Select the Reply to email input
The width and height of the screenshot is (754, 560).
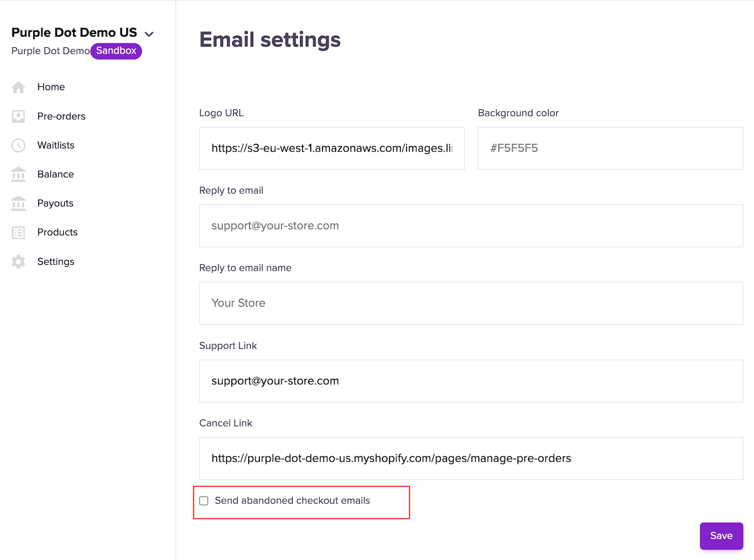[x=471, y=226]
